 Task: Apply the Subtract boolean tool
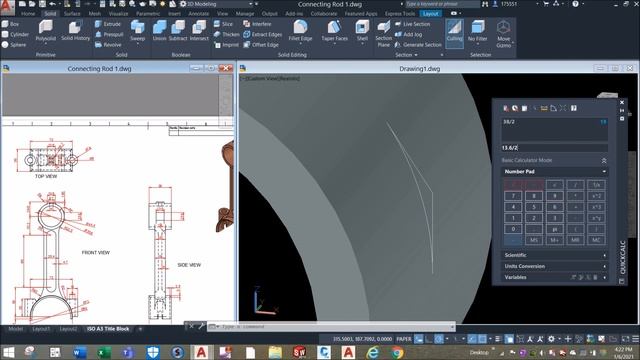[x=178, y=31]
